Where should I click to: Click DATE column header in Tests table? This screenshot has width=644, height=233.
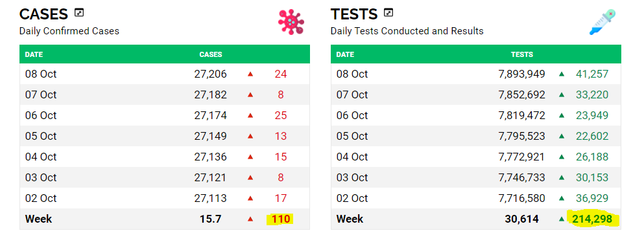(x=345, y=54)
